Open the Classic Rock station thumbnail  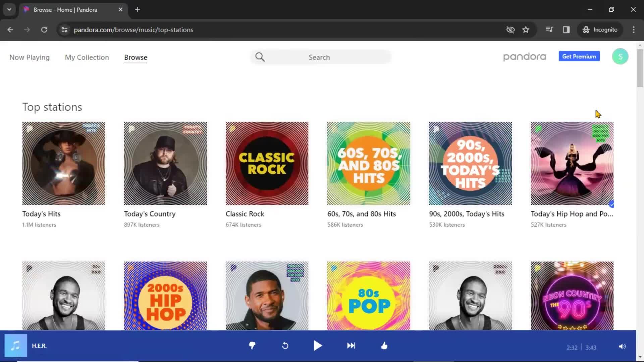click(267, 164)
